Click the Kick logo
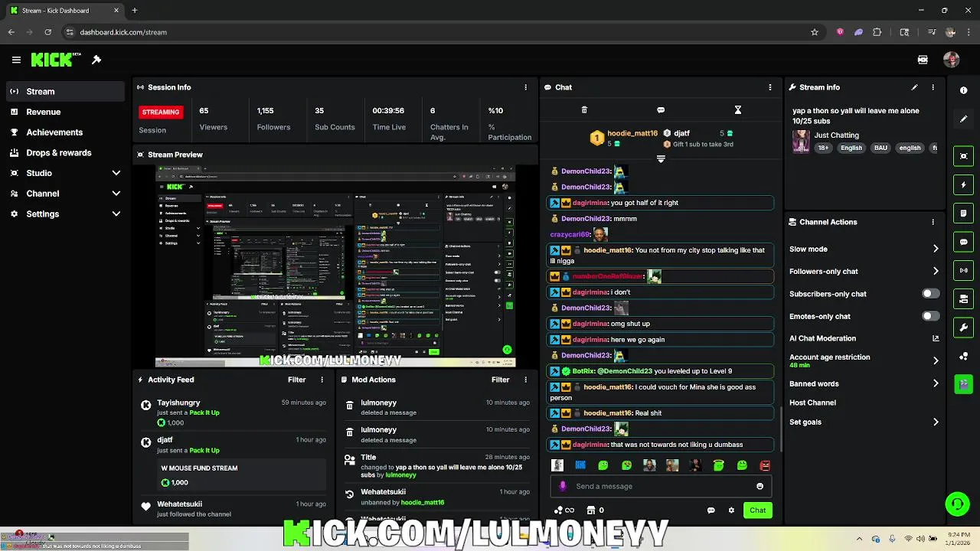This screenshot has height=551, width=980. (x=55, y=60)
